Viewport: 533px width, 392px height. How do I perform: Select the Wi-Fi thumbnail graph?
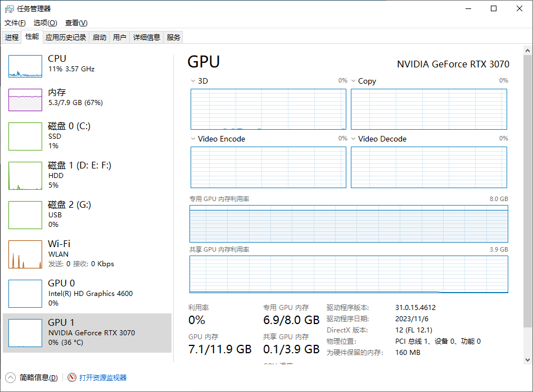click(x=25, y=254)
